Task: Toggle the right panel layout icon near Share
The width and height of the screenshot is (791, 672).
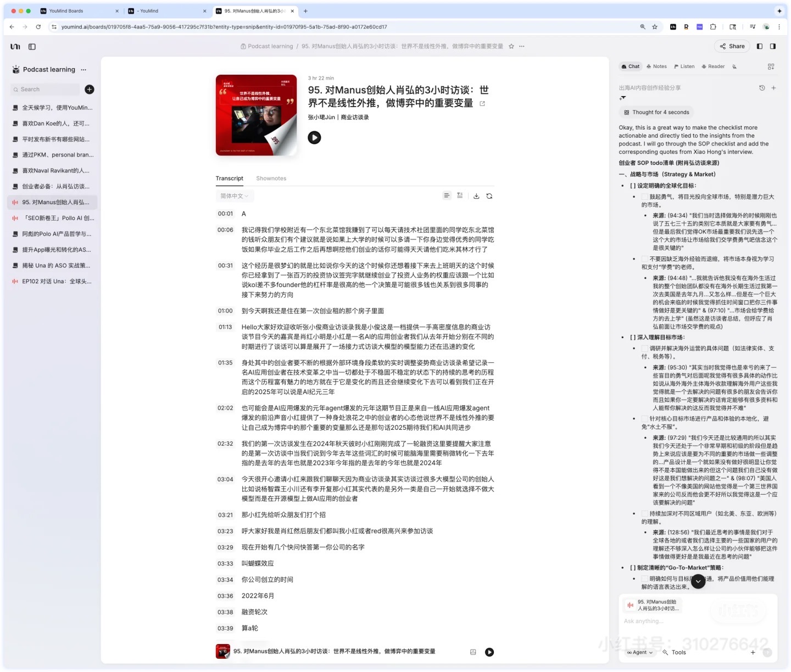Action: 773,46
